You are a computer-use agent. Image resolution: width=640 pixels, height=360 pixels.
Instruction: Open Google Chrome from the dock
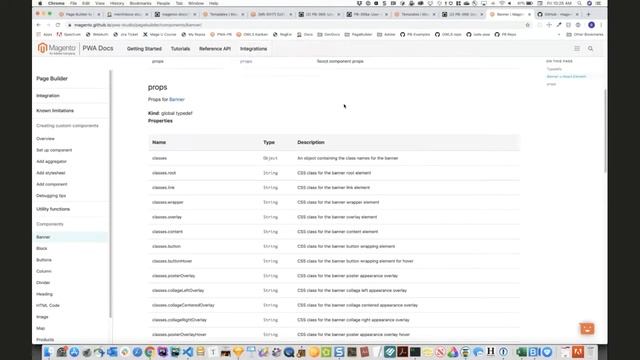pyautogui.click(x=150, y=352)
